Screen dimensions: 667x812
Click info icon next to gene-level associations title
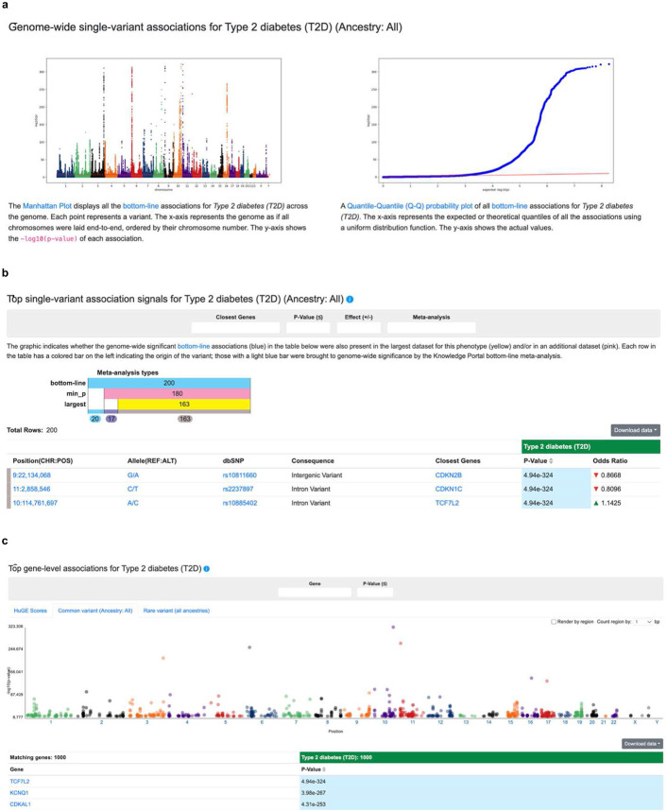tap(207, 569)
